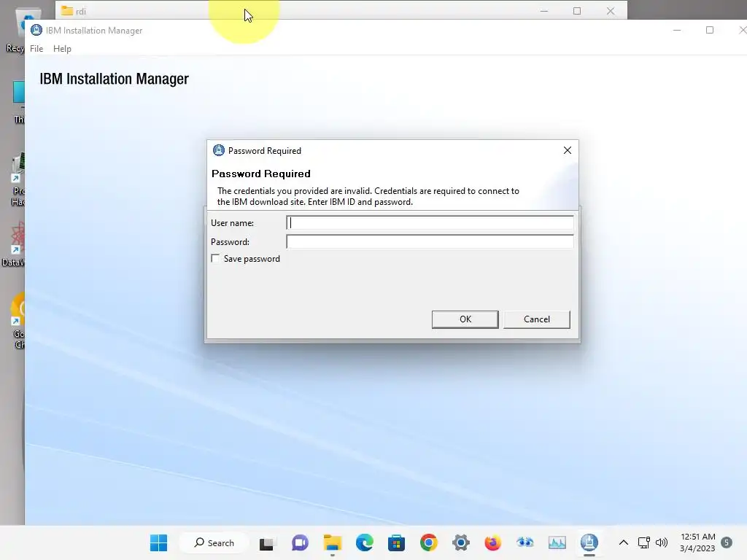This screenshot has width=747, height=560.
Task: Minimize the rdi folder window
Action: pos(544,11)
